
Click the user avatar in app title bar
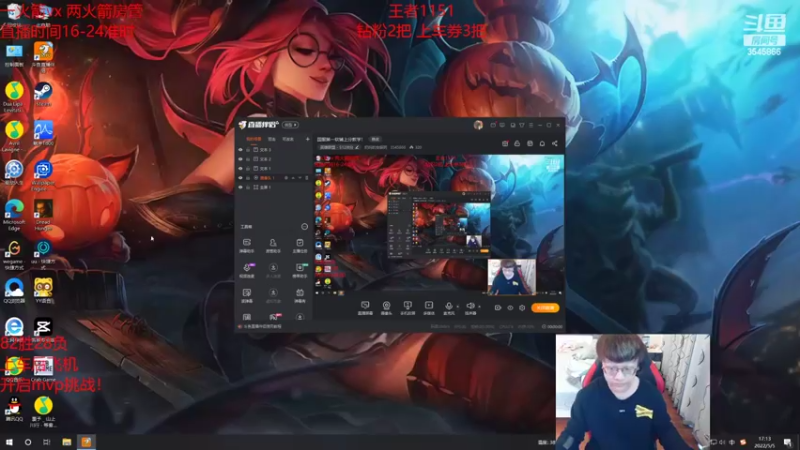[x=478, y=125]
